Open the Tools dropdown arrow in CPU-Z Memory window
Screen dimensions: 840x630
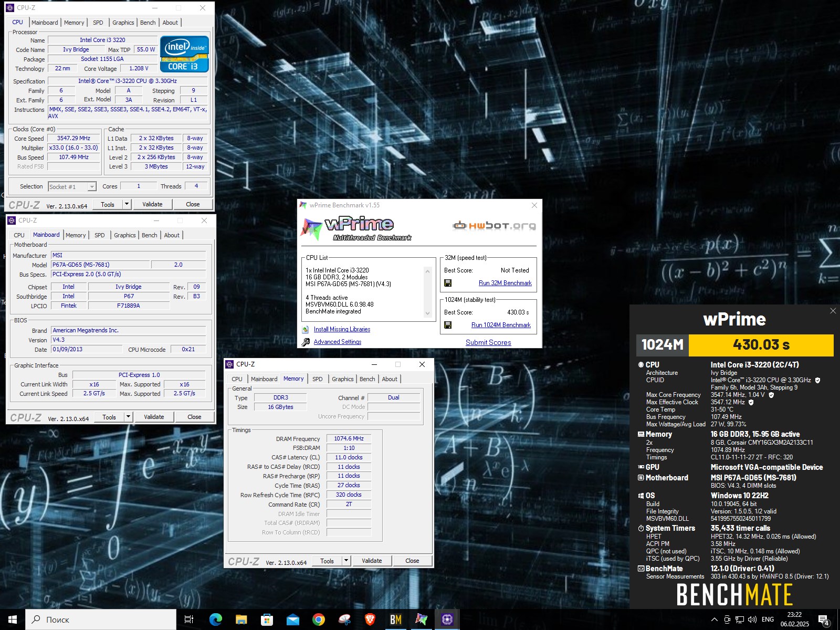[x=346, y=561]
